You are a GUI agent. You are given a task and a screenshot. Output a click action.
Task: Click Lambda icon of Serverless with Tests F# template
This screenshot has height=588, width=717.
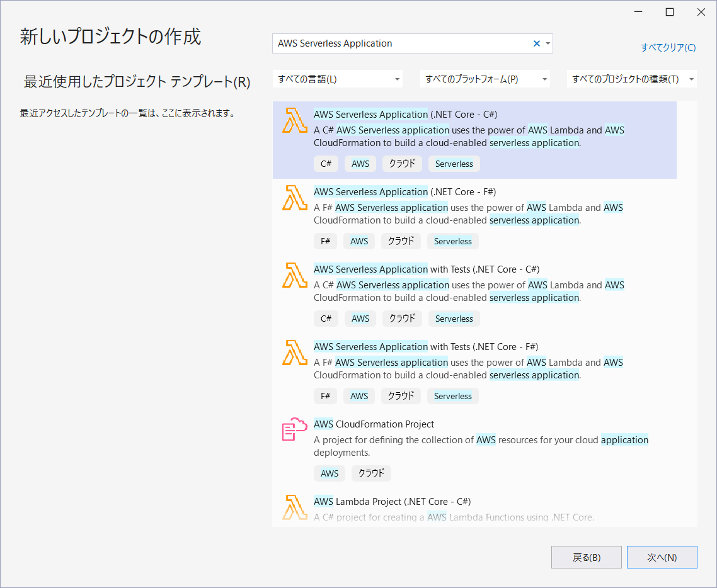pyautogui.click(x=294, y=353)
